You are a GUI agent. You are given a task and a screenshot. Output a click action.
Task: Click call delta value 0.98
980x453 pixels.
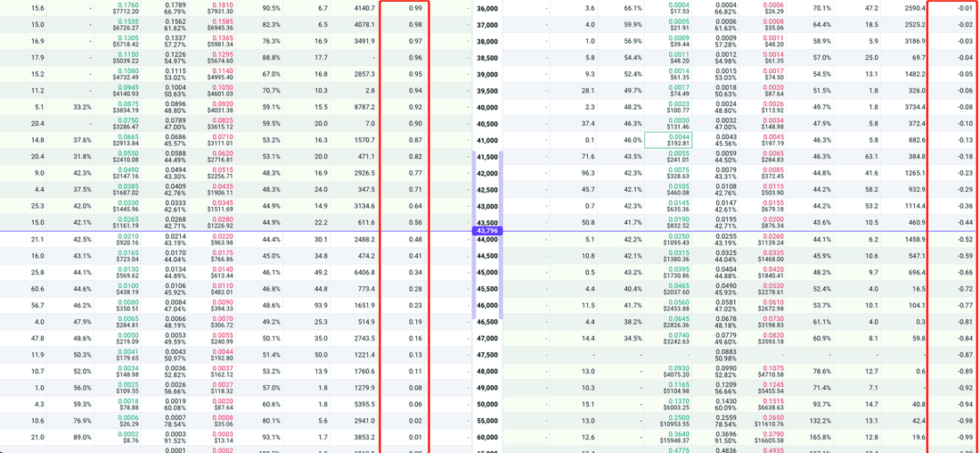(x=417, y=25)
